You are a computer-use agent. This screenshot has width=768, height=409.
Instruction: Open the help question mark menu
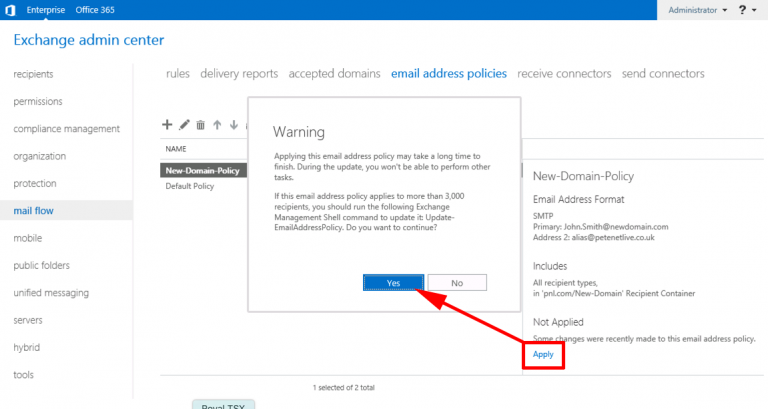point(747,10)
